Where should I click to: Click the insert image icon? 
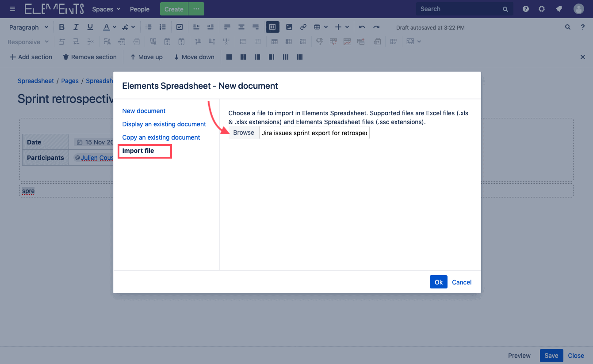click(x=289, y=27)
